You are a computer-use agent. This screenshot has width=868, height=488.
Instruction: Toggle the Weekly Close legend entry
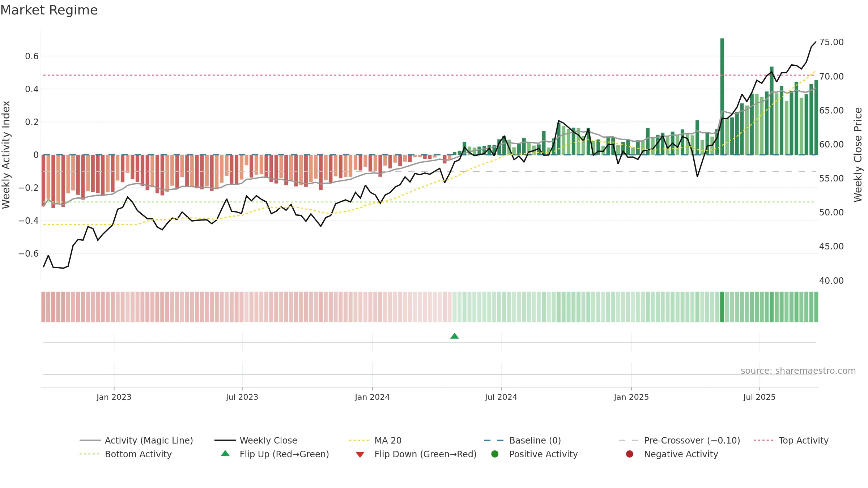(256, 440)
